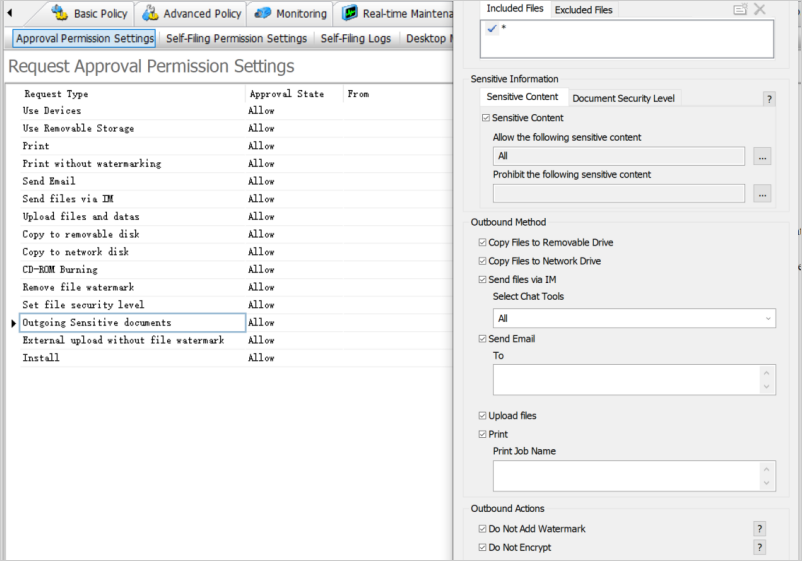Click the Basic Policy tab icon
Image resolution: width=802 pixels, height=561 pixels.
[x=59, y=13]
